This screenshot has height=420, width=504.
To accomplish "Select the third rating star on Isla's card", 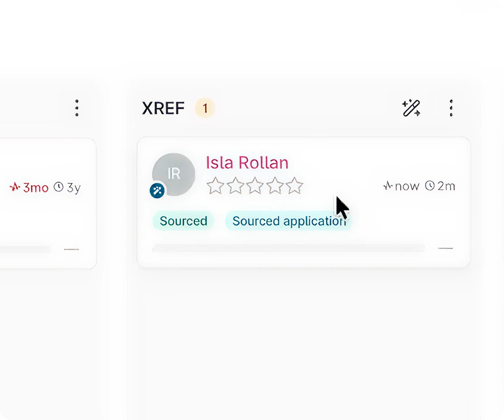I will 255,186.
